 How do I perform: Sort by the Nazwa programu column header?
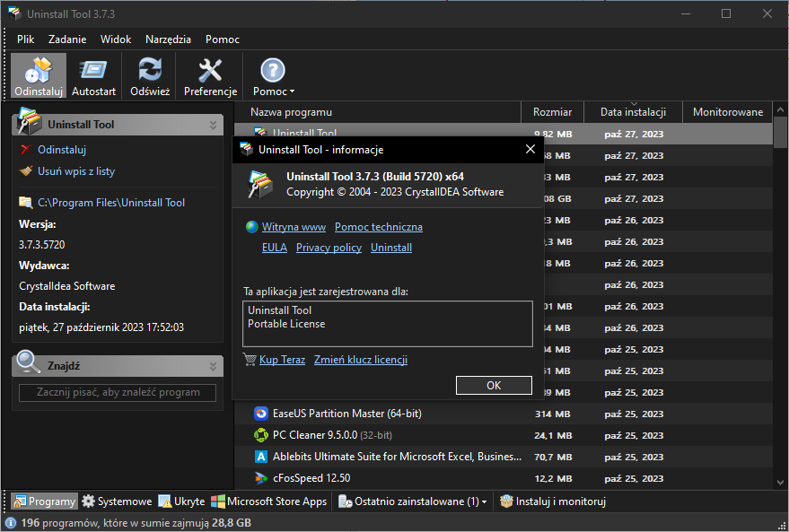click(x=377, y=112)
